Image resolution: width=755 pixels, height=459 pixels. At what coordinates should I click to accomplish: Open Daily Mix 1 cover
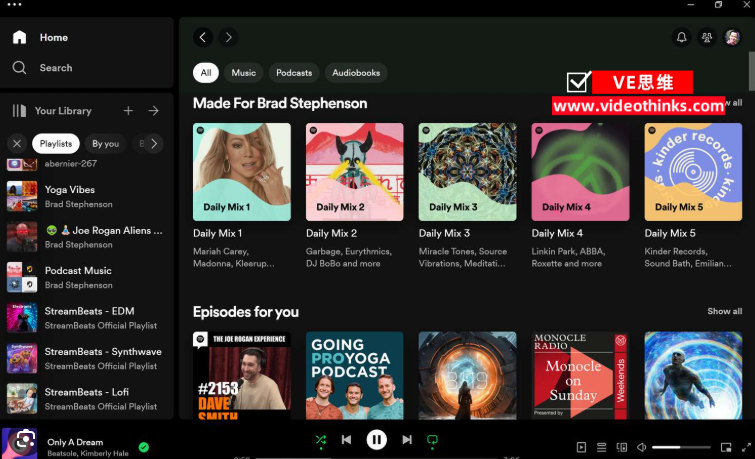[242, 172]
